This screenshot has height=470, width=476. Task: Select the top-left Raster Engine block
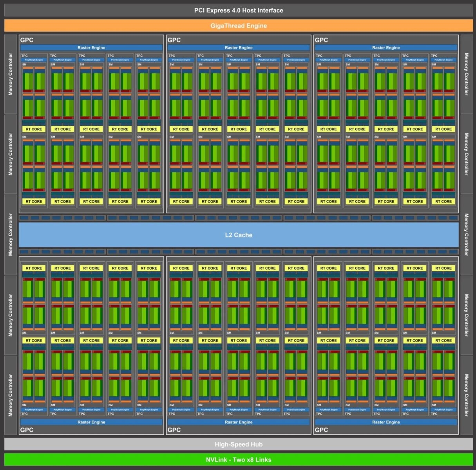pyautogui.click(x=91, y=47)
